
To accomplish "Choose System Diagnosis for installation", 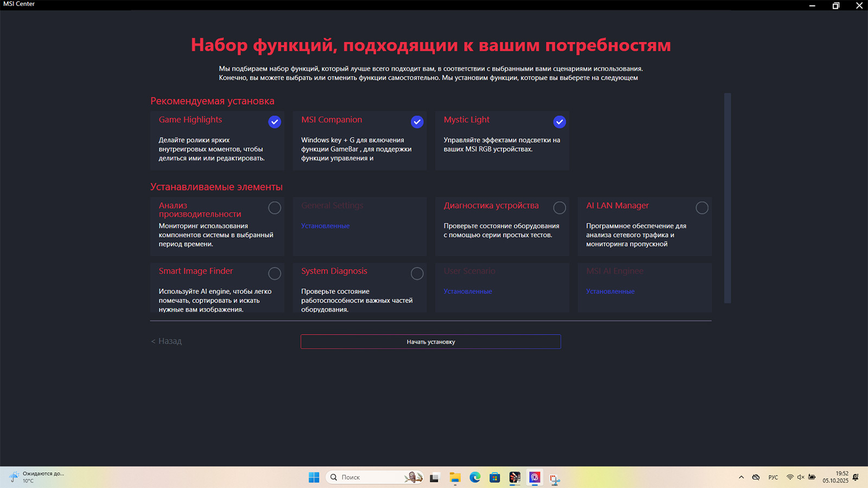I will (x=417, y=273).
